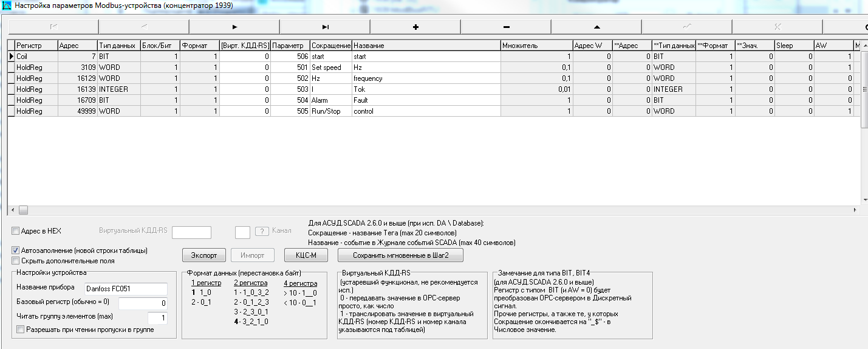Enable Разрешать при чтении пропуски в группе
The width and height of the screenshot is (868, 349).
pyautogui.click(x=21, y=330)
